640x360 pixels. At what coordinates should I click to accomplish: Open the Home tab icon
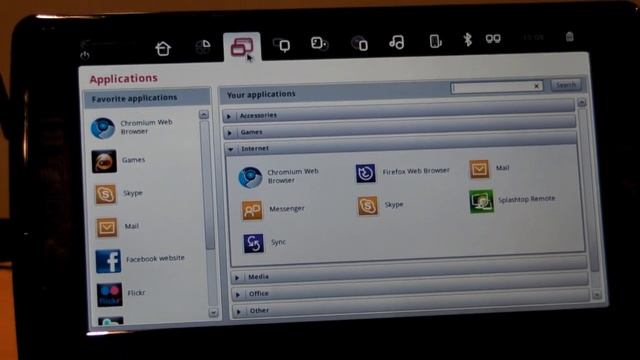163,49
